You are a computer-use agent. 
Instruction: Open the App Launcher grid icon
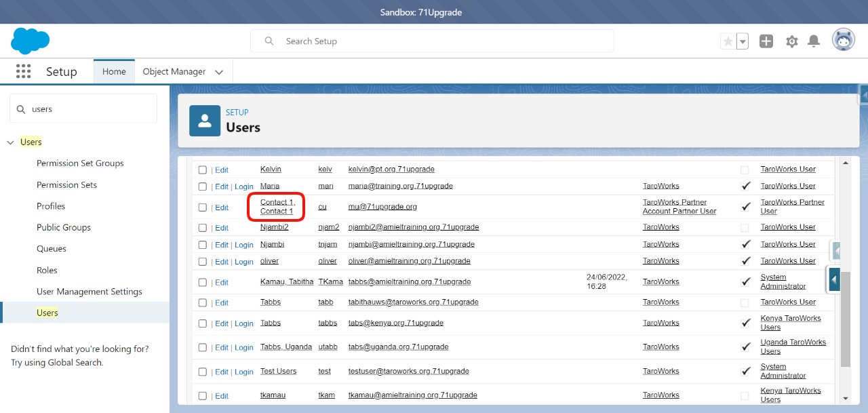tap(24, 71)
